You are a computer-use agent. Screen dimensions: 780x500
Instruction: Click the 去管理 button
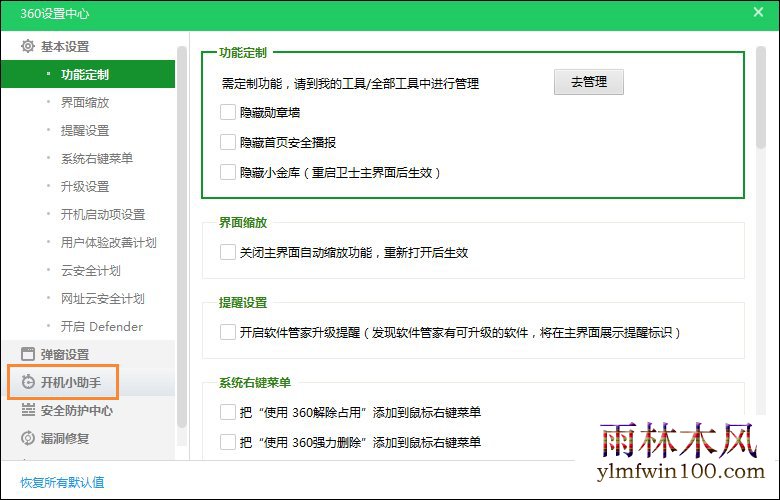click(588, 82)
